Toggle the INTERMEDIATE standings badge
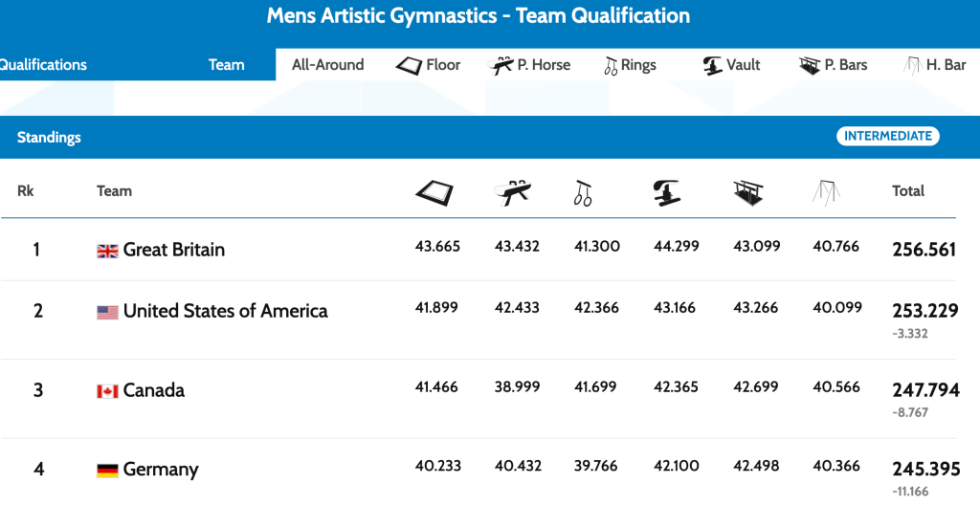 [x=887, y=136]
